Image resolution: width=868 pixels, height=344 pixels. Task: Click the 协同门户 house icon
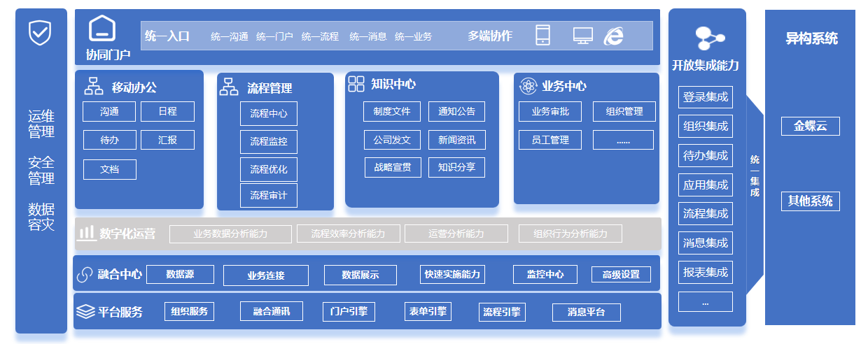[102, 29]
